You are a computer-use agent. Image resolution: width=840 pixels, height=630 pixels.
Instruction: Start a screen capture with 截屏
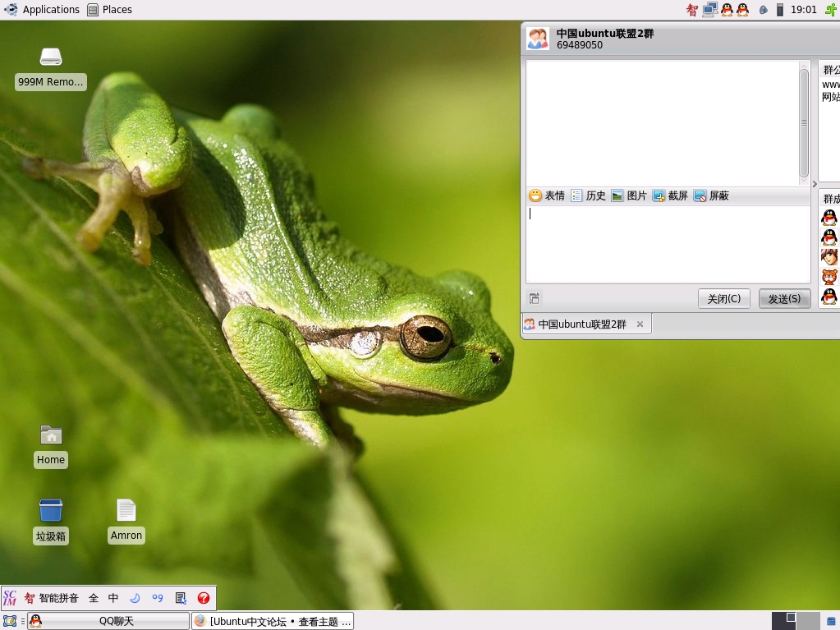pyautogui.click(x=670, y=195)
